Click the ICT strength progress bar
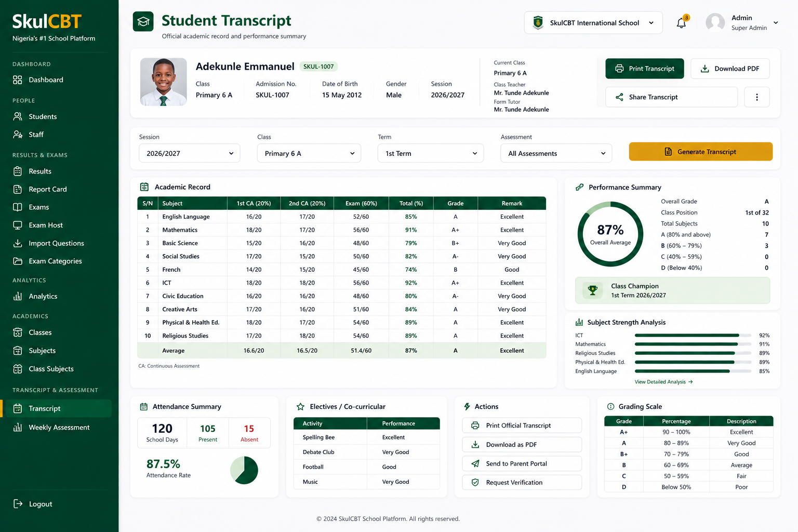 [x=693, y=335]
